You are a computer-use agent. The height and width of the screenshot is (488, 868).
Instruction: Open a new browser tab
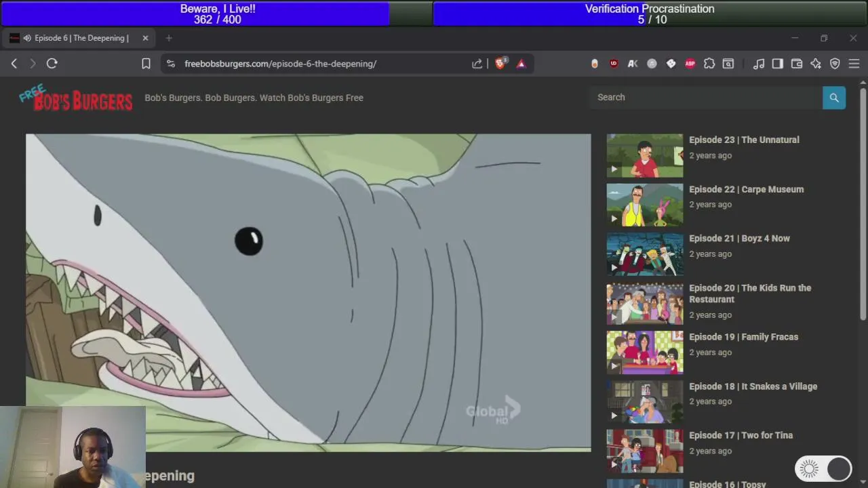(169, 38)
